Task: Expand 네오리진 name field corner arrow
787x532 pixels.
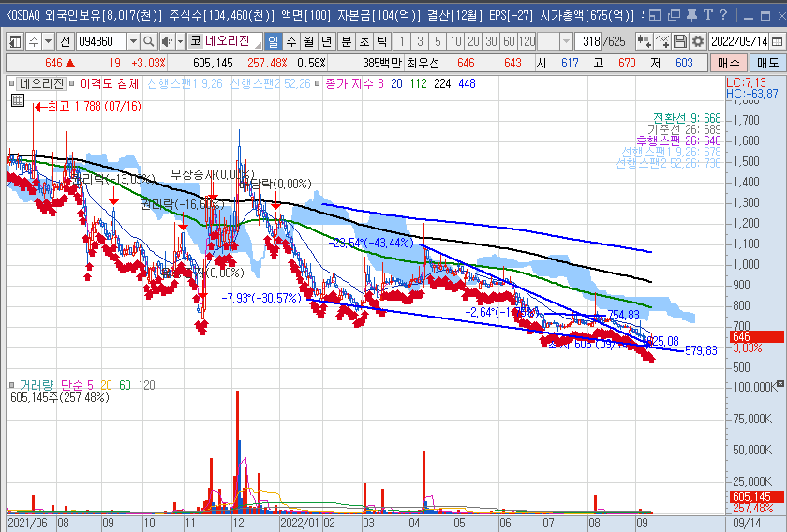Action: pos(259,45)
